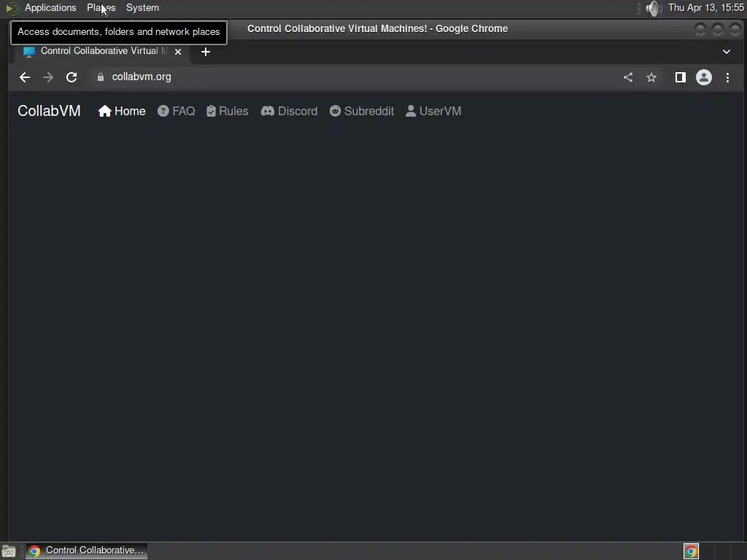Screen dimensions: 747x560
Task: Open the Places menu
Action: (x=101, y=7)
